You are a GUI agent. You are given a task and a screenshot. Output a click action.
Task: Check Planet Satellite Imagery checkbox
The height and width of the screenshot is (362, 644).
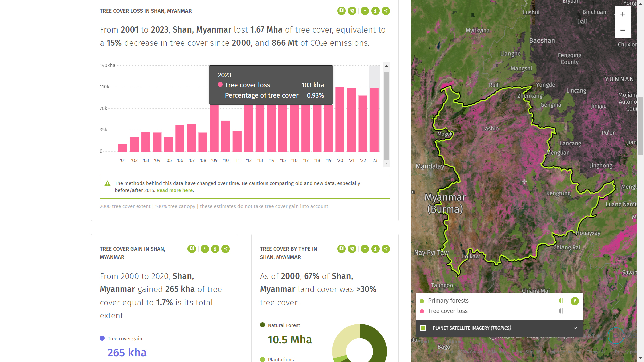point(423,328)
